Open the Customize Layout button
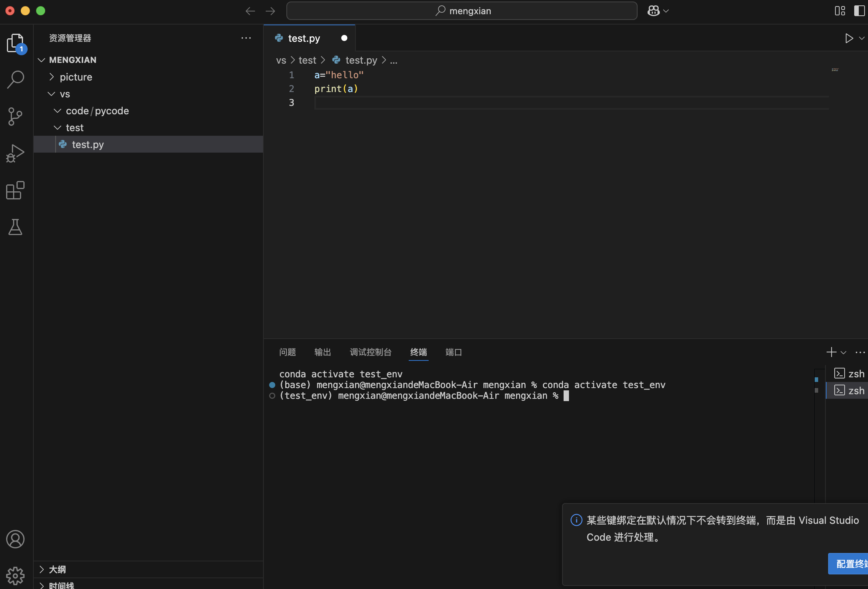The width and height of the screenshot is (868, 589). point(840,11)
